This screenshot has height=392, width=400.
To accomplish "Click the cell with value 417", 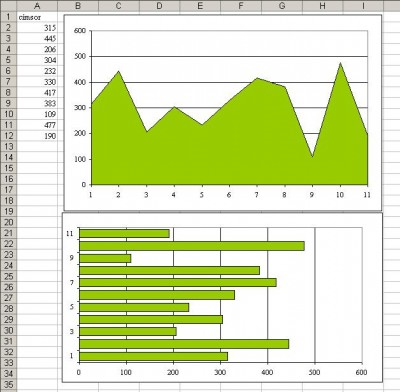I will coord(37,93).
